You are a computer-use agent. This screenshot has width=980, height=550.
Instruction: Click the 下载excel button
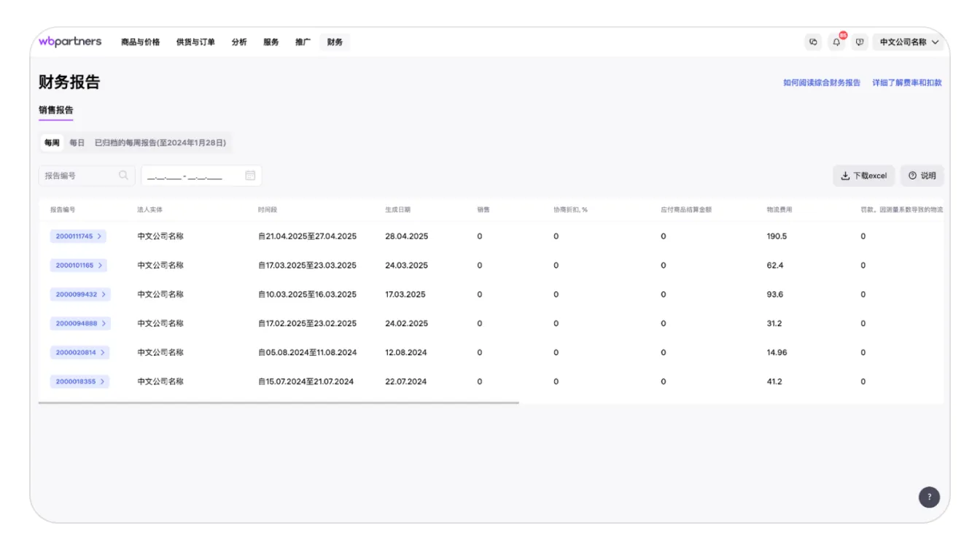pyautogui.click(x=863, y=176)
